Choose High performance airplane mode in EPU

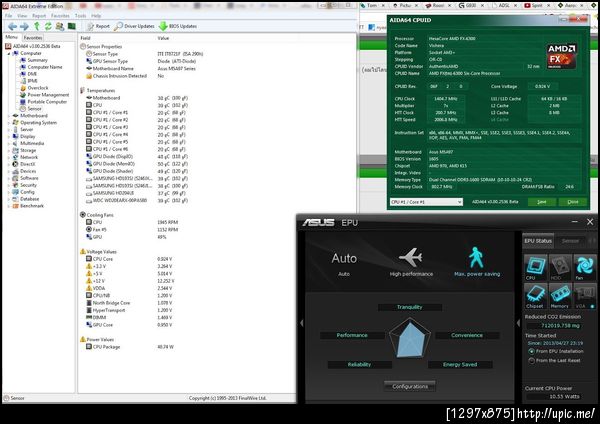tap(411, 262)
